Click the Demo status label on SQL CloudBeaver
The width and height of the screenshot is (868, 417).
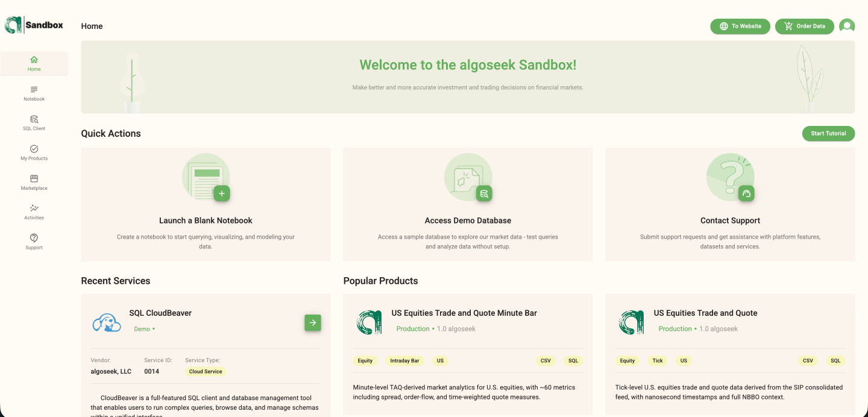tap(142, 329)
